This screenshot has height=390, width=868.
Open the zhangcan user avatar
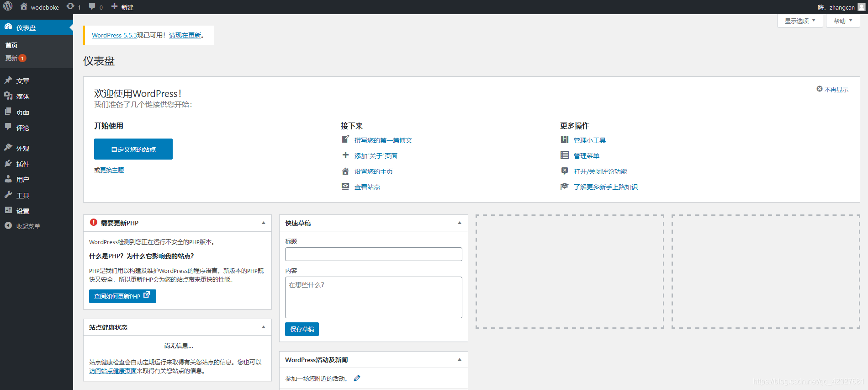pos(862,7)
